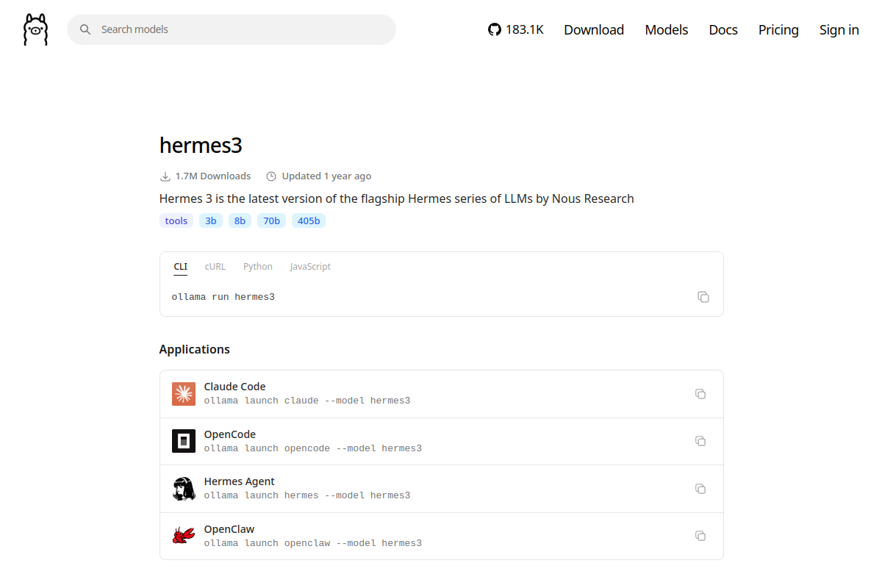The height and width of the screenshot is (588, 882).
Task: Focus the Search models field
Action: tap(232, 29)
